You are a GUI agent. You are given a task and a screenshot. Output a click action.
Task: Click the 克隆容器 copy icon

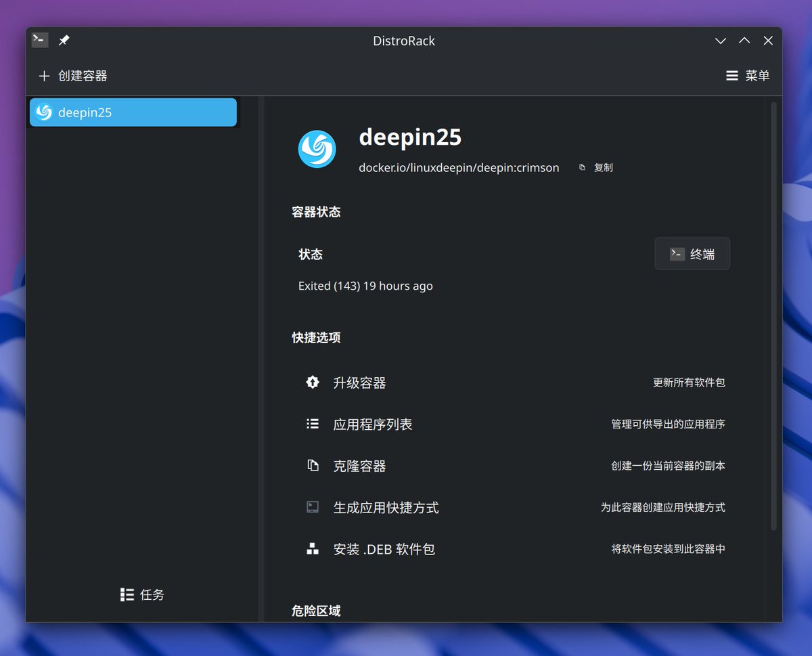312,466
